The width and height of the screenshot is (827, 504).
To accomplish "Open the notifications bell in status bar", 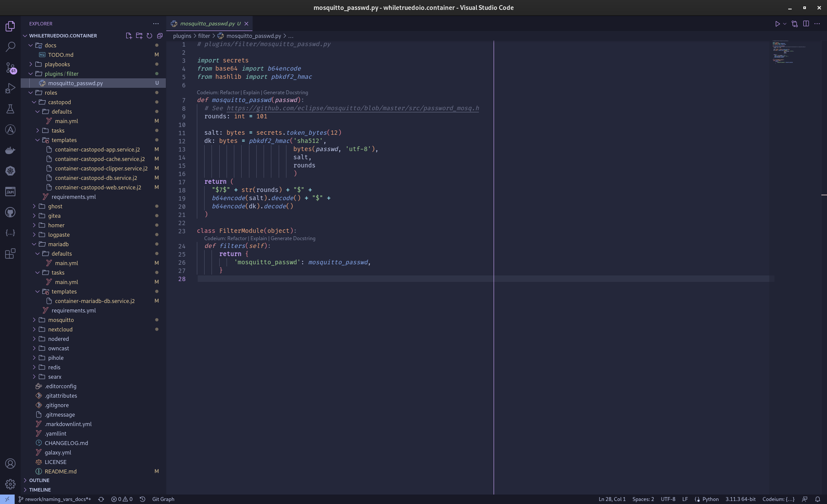I will coord(817,499).
